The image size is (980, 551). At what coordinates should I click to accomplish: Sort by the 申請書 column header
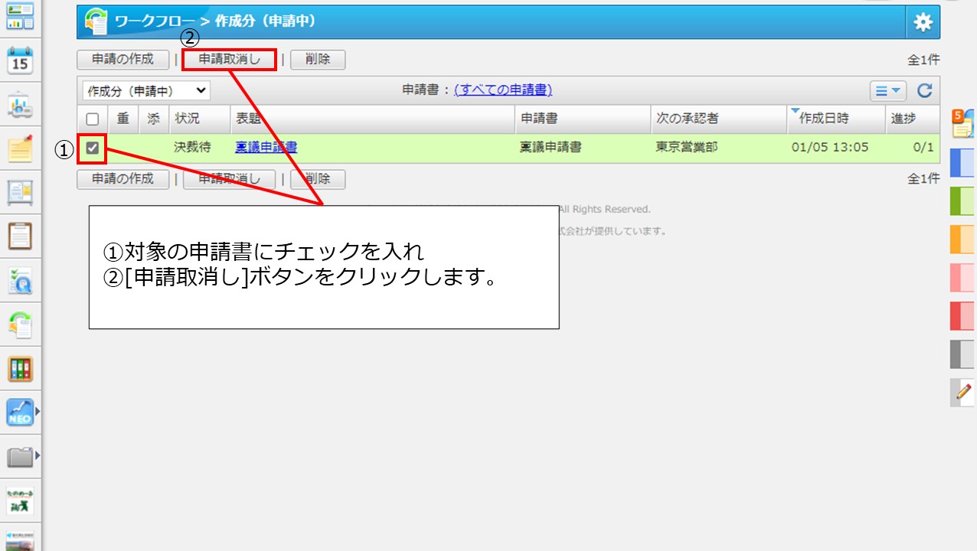coord(540,119)
